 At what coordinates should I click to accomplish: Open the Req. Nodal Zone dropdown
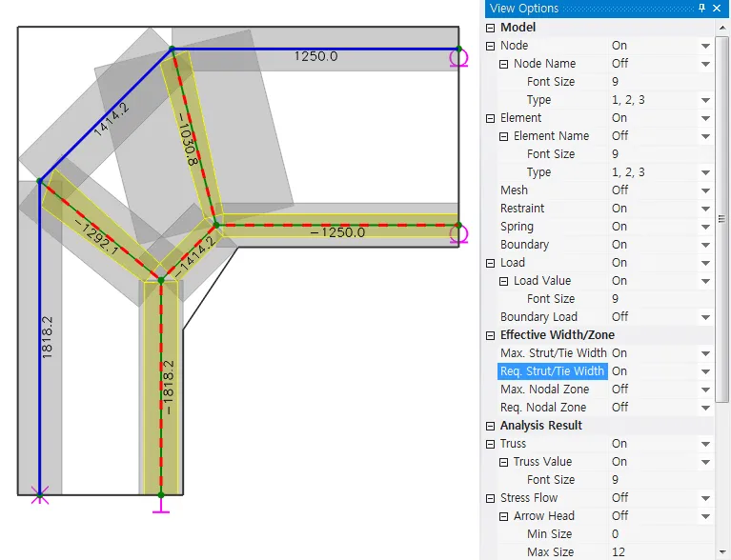(x=705, y=409)
